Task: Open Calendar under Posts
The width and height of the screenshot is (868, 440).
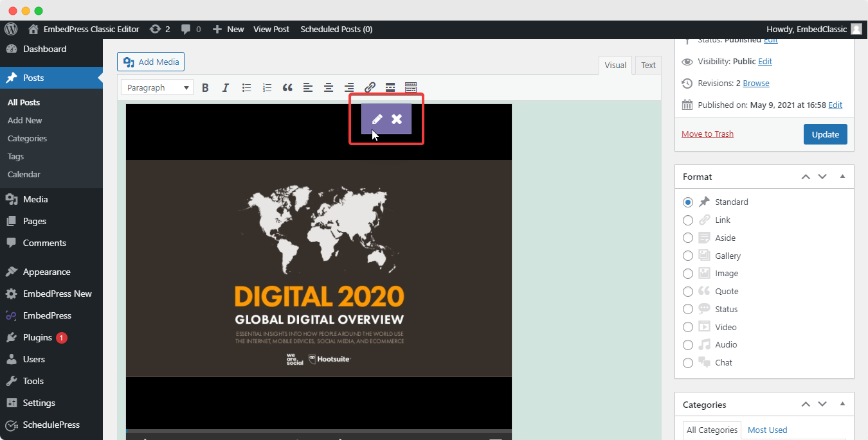Action: [24, 174]
